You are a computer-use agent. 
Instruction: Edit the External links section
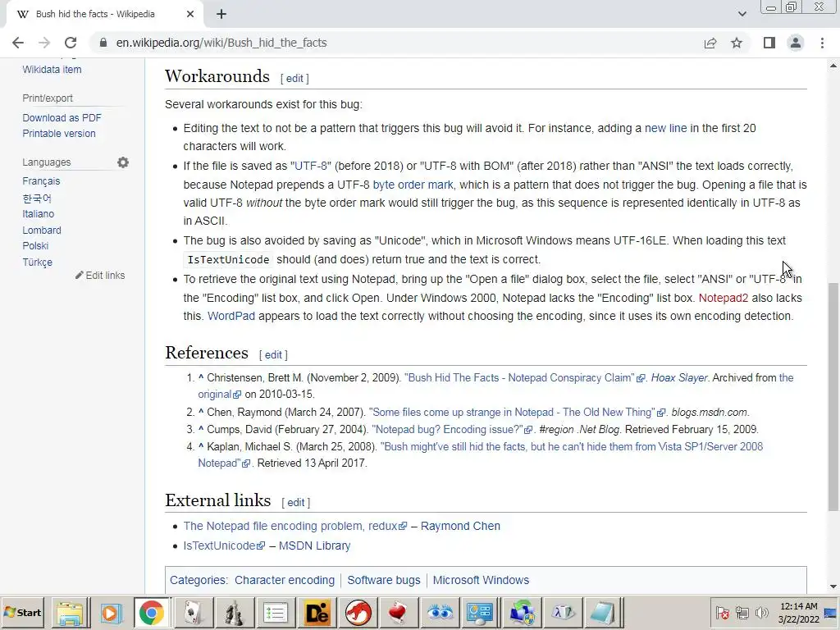coord(295,503)
